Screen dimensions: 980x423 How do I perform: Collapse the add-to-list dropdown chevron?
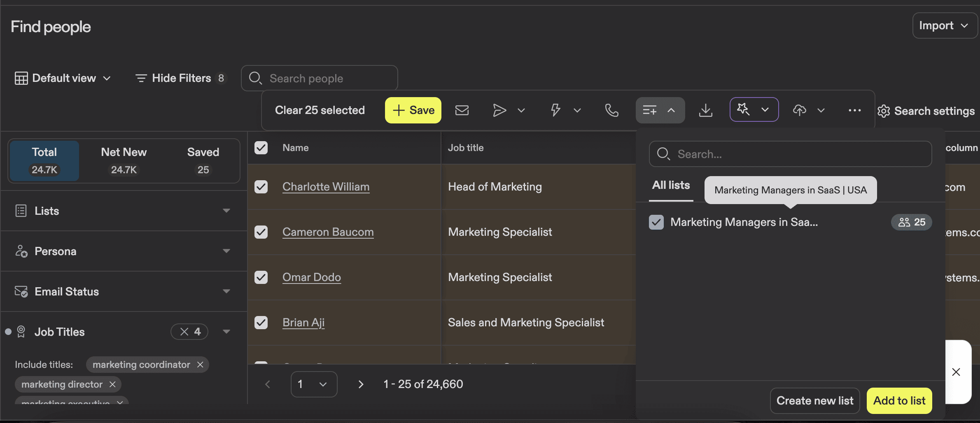[x=671, y=110]
